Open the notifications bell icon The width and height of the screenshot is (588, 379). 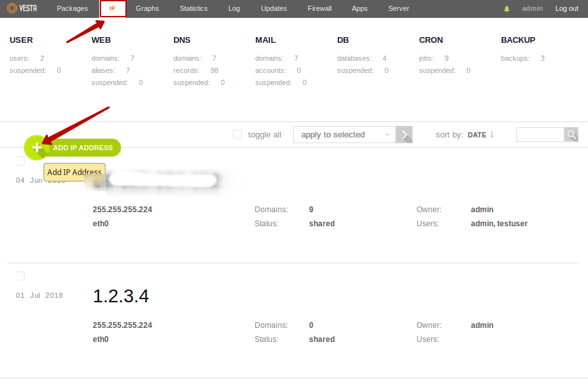pos(507,9)
